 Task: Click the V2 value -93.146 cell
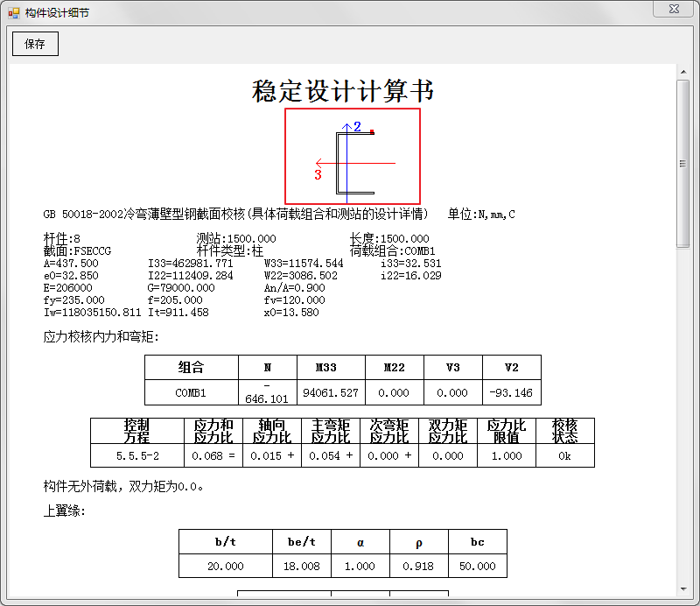pos(511,392)
